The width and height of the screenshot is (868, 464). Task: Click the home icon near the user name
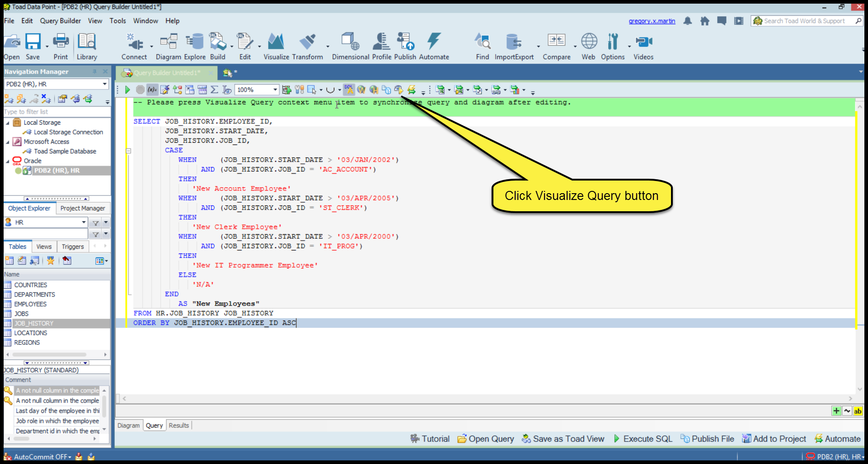704,21
